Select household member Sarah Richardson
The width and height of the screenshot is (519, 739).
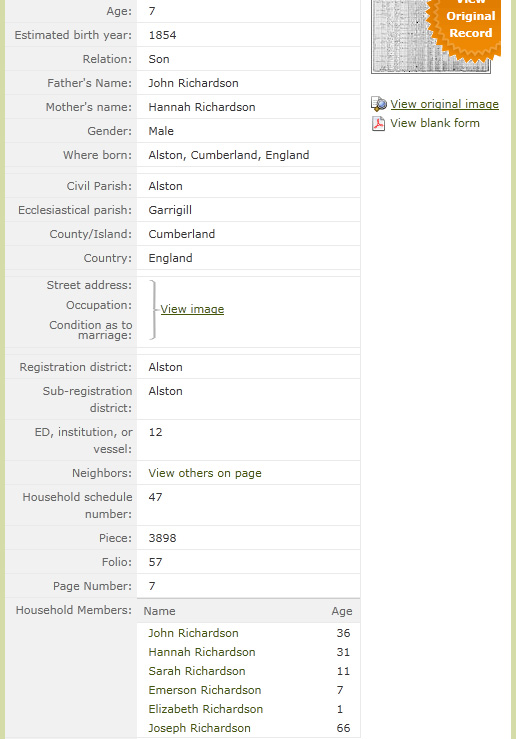pos(197,671)
